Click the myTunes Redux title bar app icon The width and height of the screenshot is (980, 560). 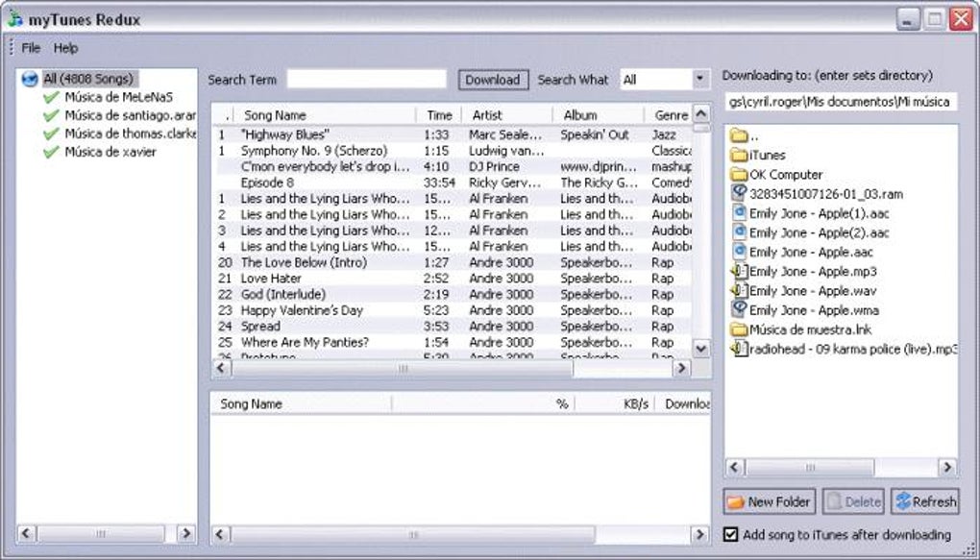[x=15, y=19]
